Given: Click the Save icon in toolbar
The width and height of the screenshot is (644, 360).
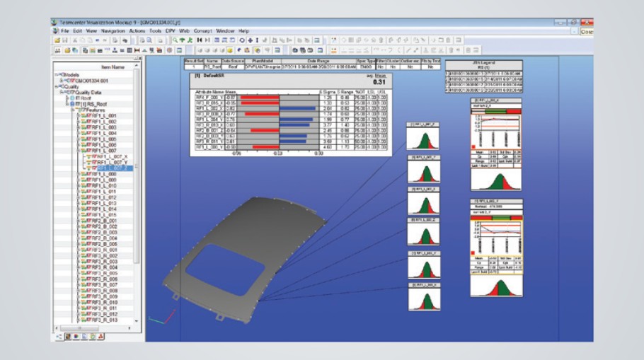Looking at the screenshot, I should point(64,41).
